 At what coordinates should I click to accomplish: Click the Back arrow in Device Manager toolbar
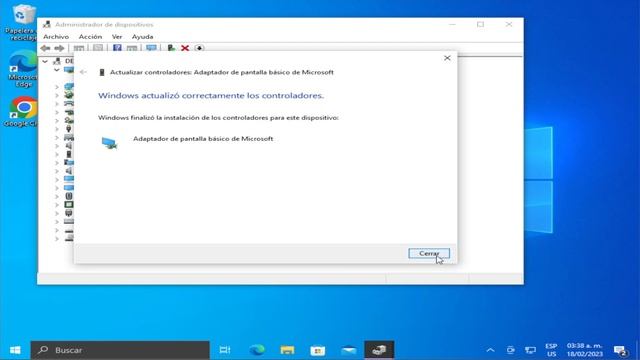coord(45,48)
